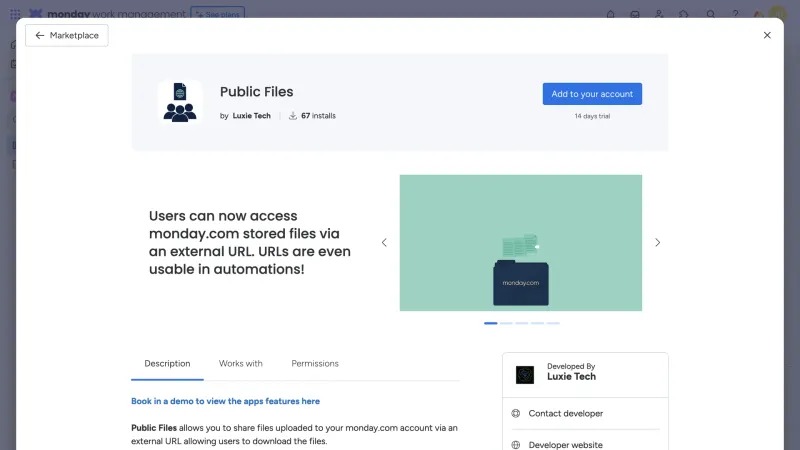
Task: Close the app details dialog
Action: (767, 35)
